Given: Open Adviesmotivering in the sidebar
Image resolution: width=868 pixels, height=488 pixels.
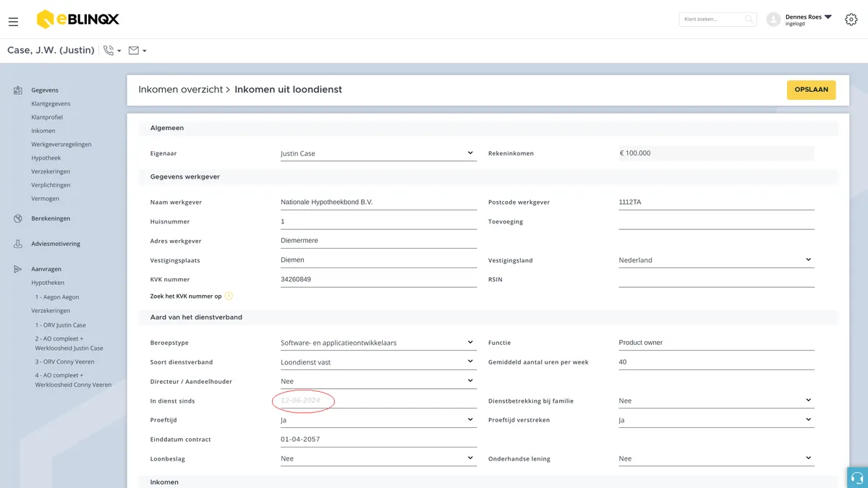Looking at the screenshot, I should (x=56, y=244).
